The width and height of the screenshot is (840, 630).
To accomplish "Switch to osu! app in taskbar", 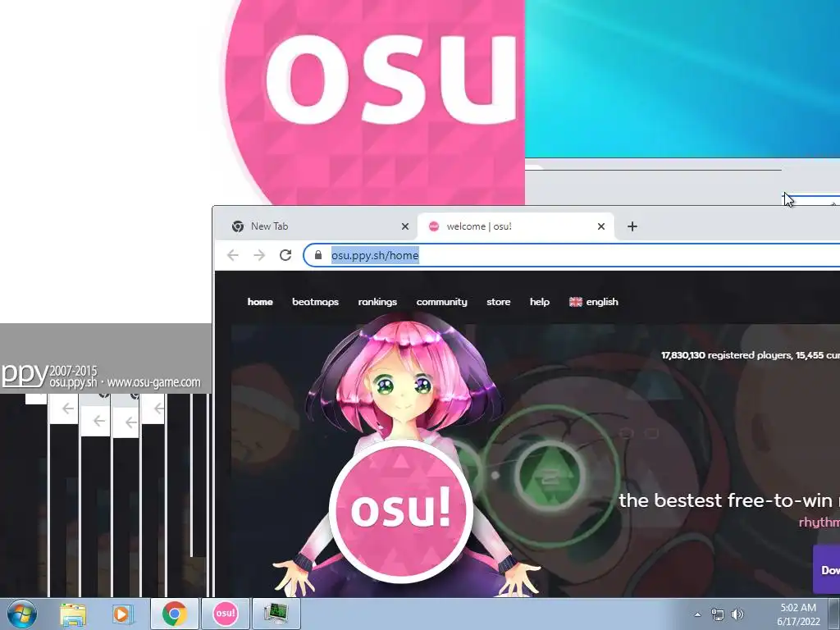I will pos(226,614).
